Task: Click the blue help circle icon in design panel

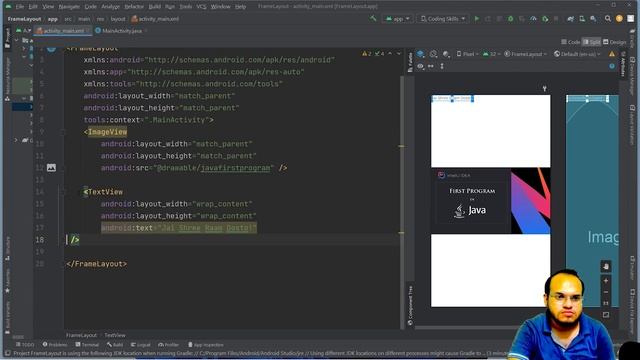Action: pyautogui.click(x=612, y=66)
